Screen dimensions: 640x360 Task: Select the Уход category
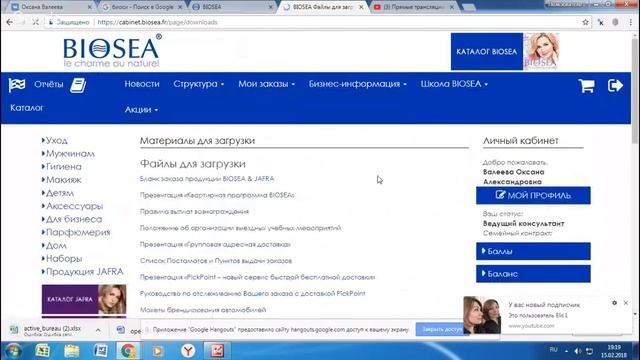(57, 140)
